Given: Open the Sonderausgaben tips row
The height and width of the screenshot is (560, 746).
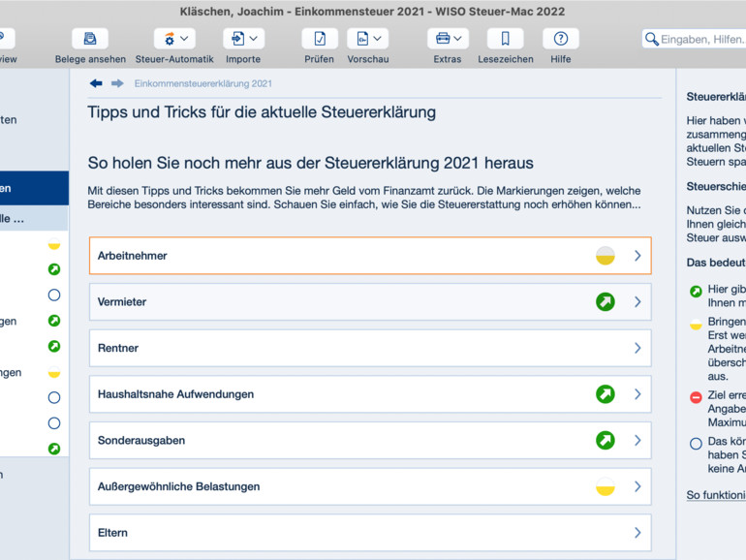Looking at the screenshot, I should [x=370, y=440].
